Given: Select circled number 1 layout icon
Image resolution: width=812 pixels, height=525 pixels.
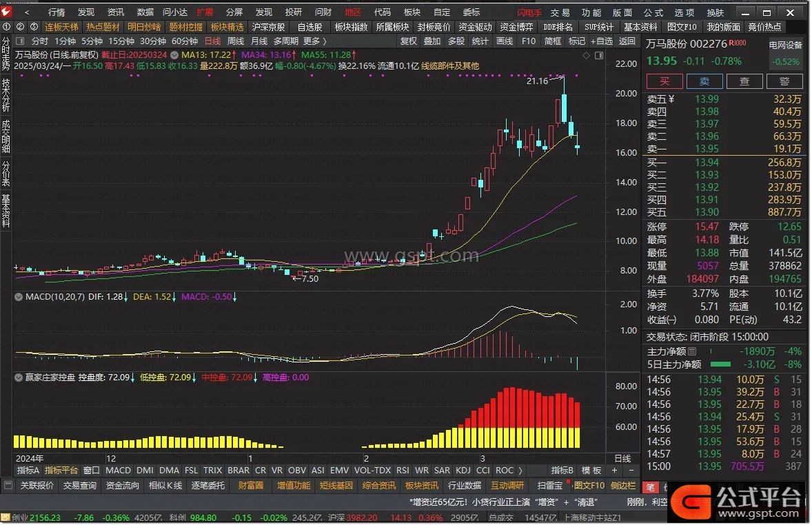Looking at the screenshot, I should click(x=6, y=26).
